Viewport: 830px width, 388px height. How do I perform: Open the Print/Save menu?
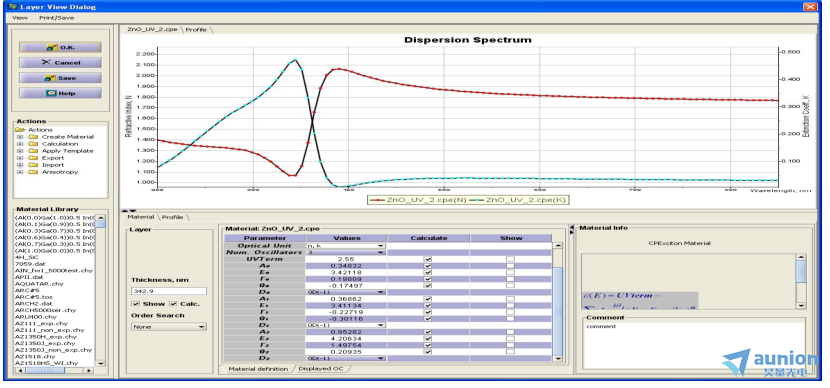coord(57,17)
